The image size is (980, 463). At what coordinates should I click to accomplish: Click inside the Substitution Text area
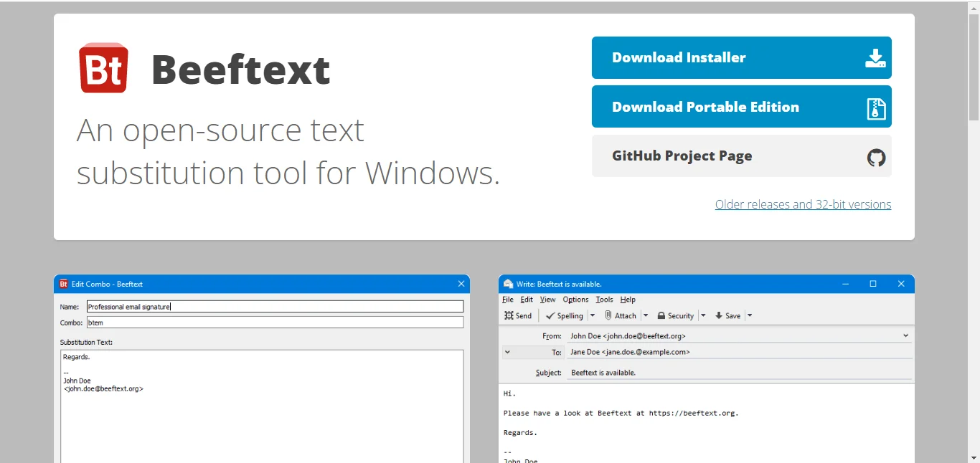262,406
